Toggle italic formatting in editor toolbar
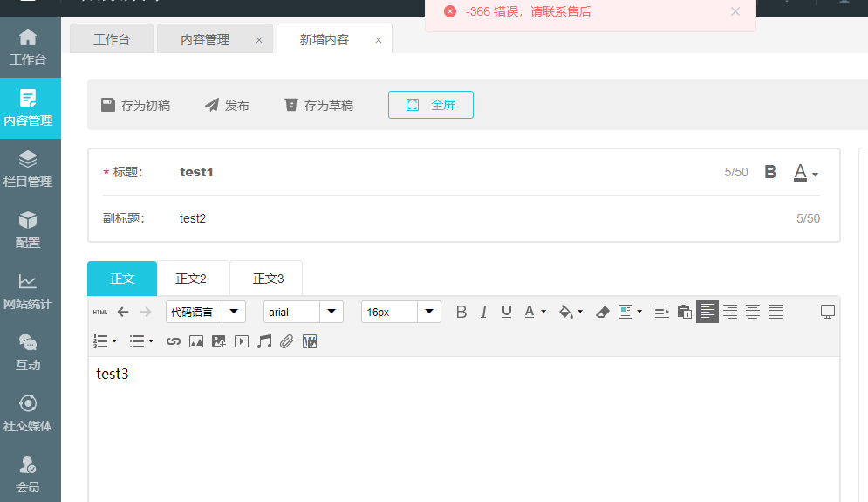 click(x=484, y=312)
